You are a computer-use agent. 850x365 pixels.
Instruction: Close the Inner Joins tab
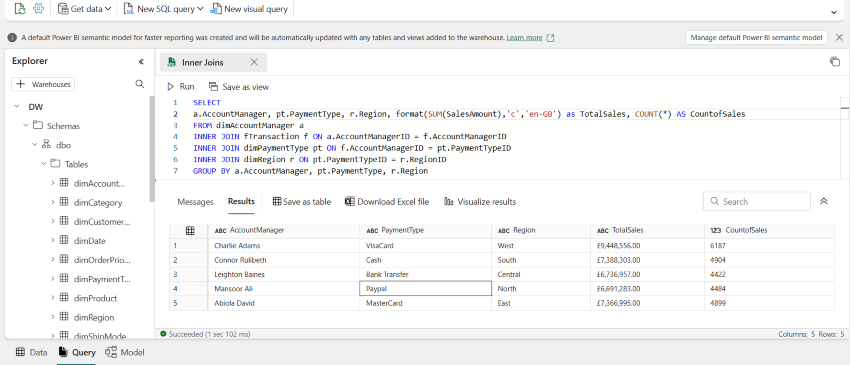tap(254, 62)
